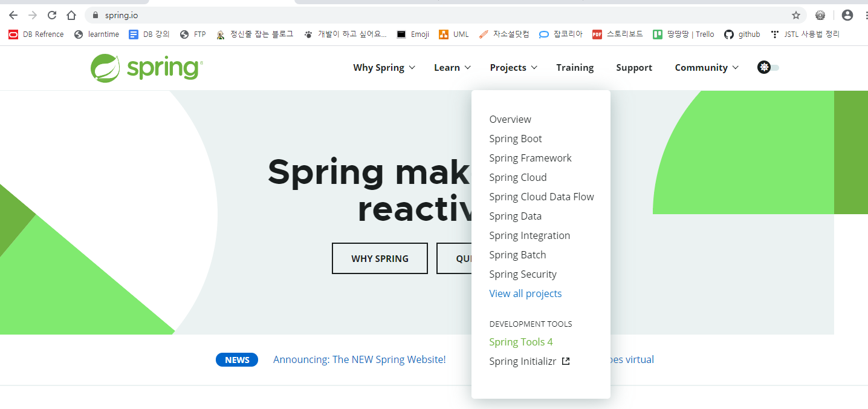
Task: Select Spring Integration entry
Action: point(530,235)
